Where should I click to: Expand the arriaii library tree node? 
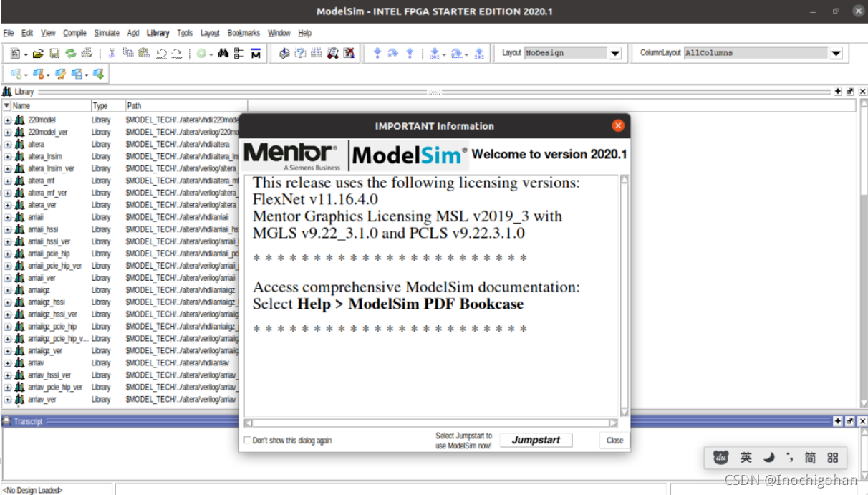[x=8, y=217]
